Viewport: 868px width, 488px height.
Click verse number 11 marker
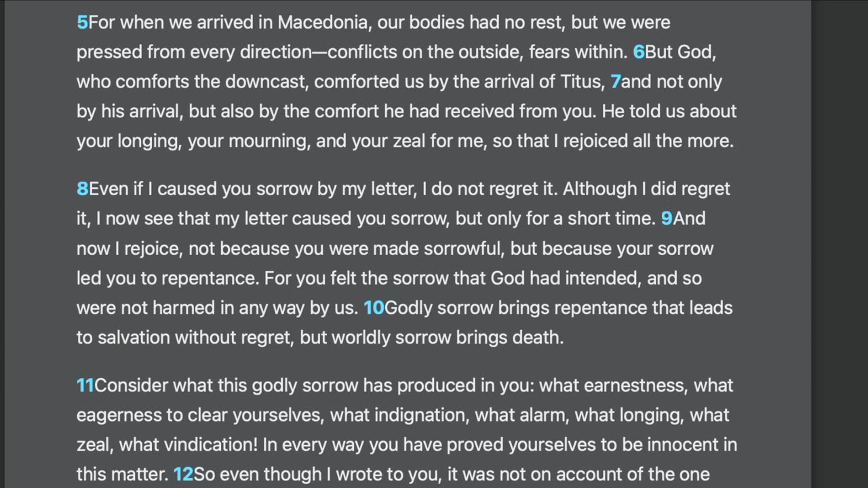coord(85,386)
